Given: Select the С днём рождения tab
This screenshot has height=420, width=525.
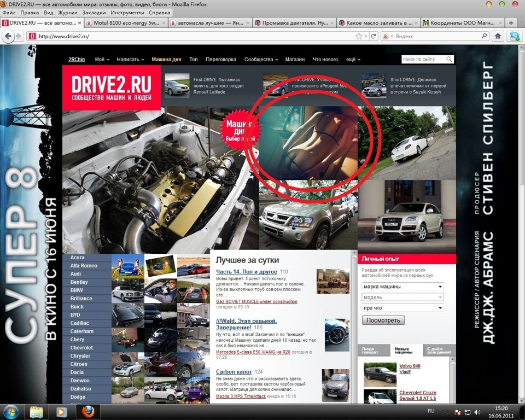Looking at the screenshot, I should (x=439, y=351).
